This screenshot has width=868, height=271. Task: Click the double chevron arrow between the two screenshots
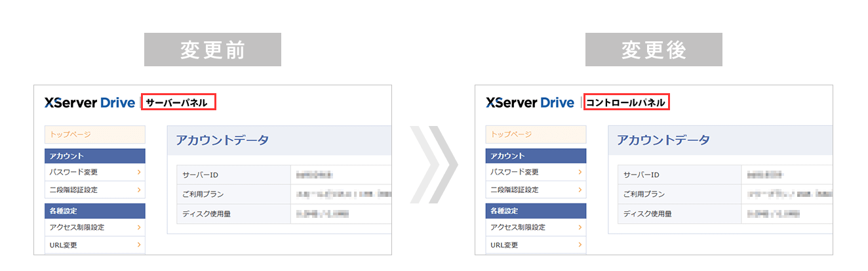(433, 164)
